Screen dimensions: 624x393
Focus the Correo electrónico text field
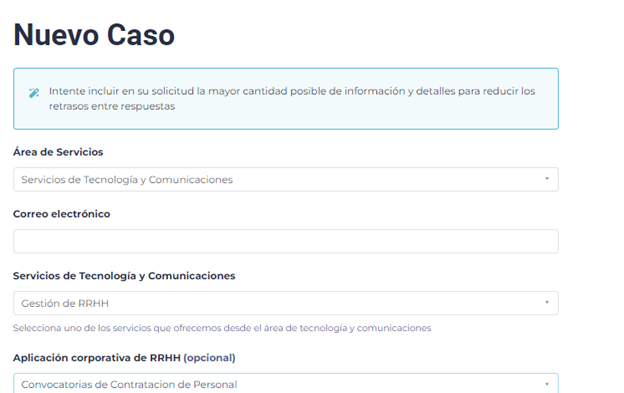[286, 241]
